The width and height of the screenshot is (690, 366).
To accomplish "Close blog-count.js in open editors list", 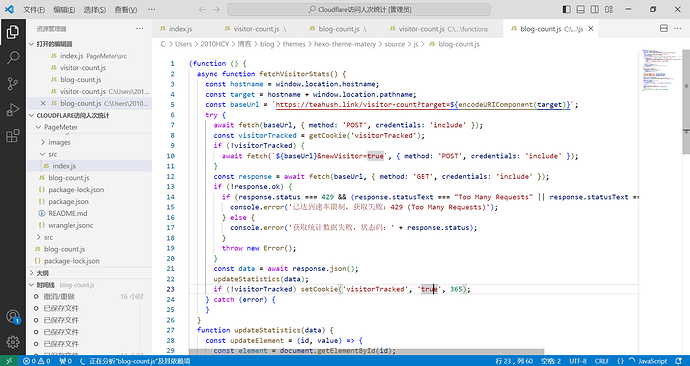I will [43, 103].
